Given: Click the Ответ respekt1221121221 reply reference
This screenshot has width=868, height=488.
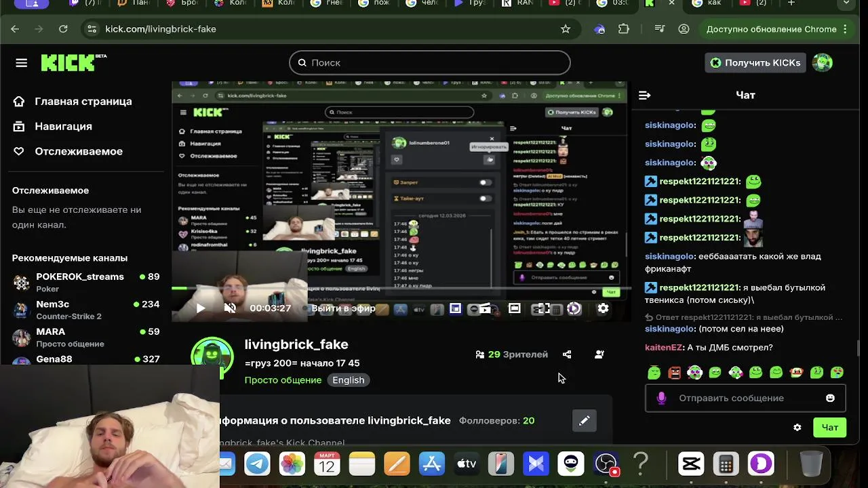Looking at the screenshot, I should tap(744, 317).
